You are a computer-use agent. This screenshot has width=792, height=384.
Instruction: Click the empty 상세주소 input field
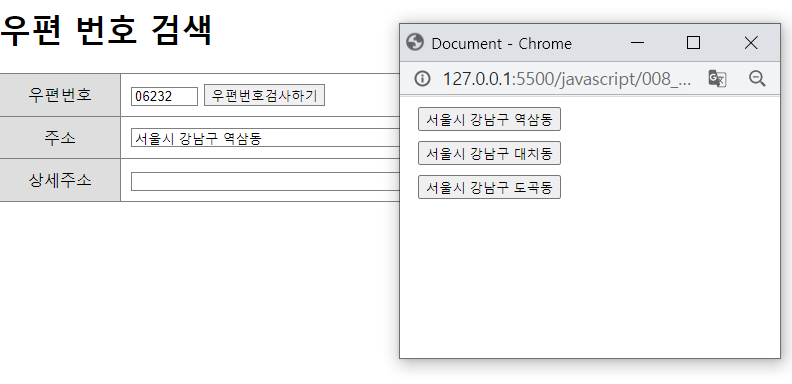[x=266, y=181]
